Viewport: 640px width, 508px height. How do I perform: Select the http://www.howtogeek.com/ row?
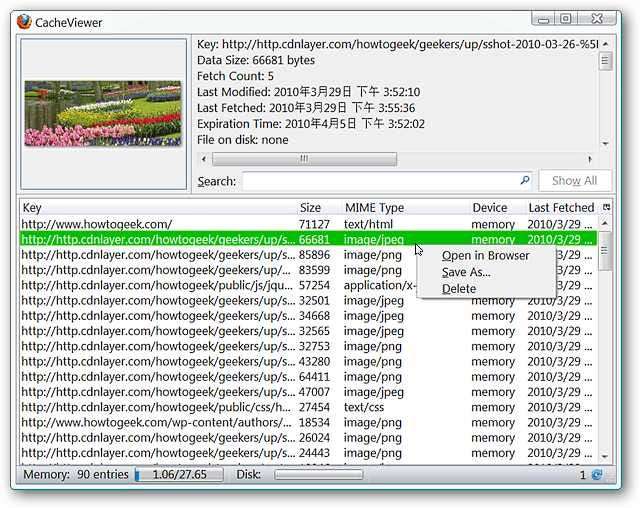[308, 224]
